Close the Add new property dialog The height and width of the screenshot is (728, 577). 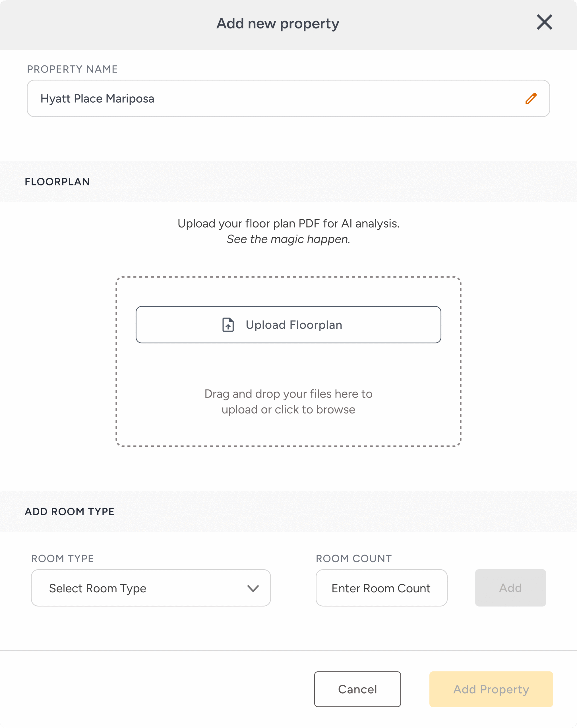pos(544,22)
